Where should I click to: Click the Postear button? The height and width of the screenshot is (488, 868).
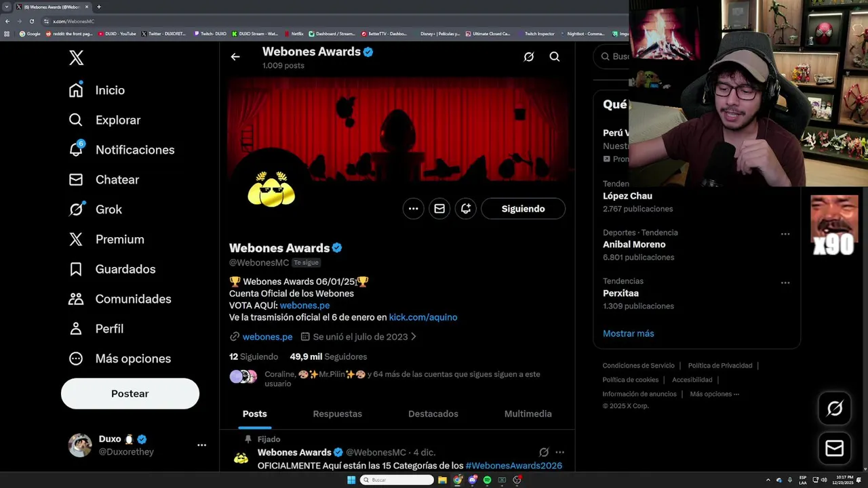[130, 394]
